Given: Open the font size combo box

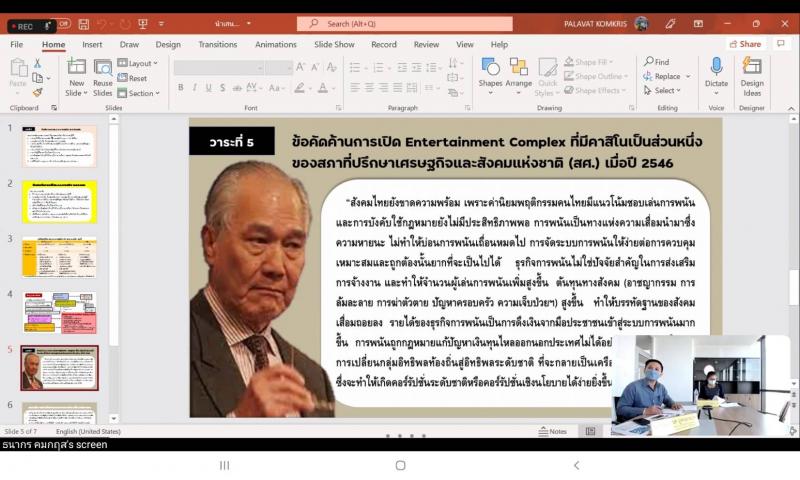Looking at the screenshot, I should coord(279,67).
